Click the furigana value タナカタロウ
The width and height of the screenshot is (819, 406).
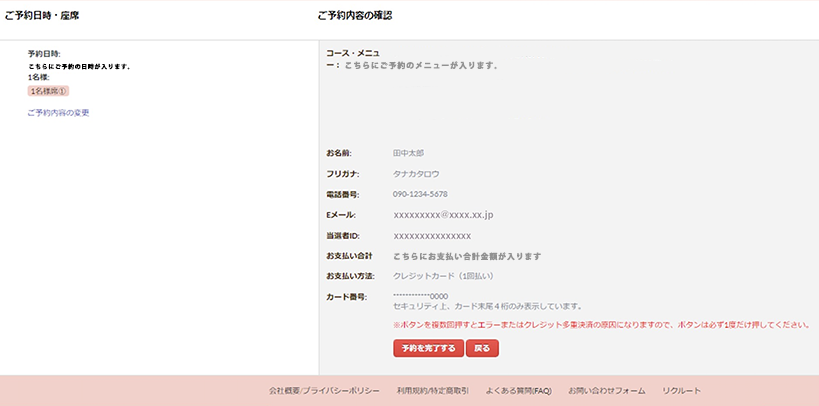point(415,174)
